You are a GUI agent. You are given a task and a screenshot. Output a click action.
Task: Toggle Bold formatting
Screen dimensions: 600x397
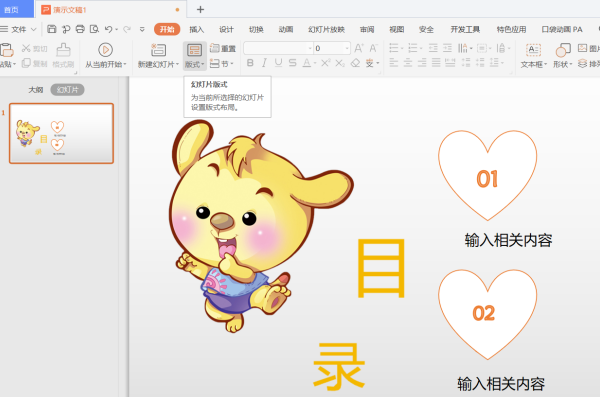coord(250,63)
